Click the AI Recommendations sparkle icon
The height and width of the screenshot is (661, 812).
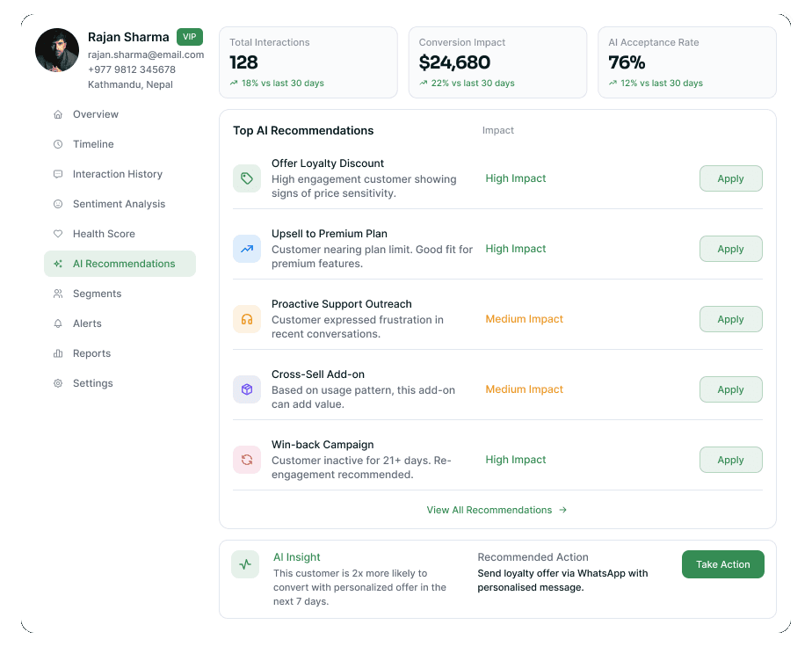[x=58, y=265]
